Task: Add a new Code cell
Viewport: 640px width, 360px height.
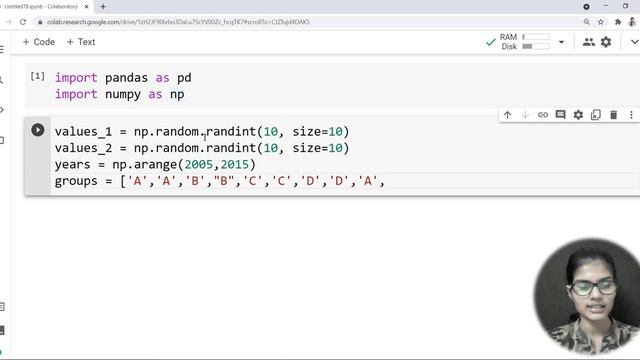Action: click(x=39, y=42)
